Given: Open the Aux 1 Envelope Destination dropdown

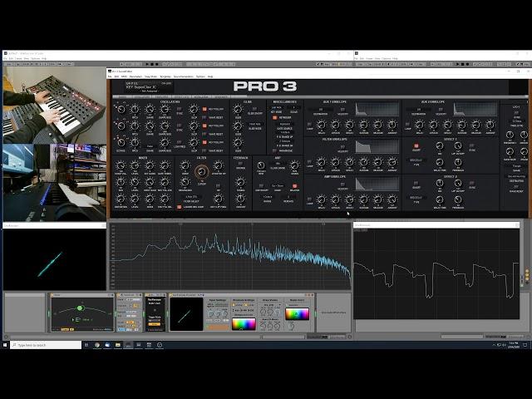Looking at the screenshot, I should (321, 109).
